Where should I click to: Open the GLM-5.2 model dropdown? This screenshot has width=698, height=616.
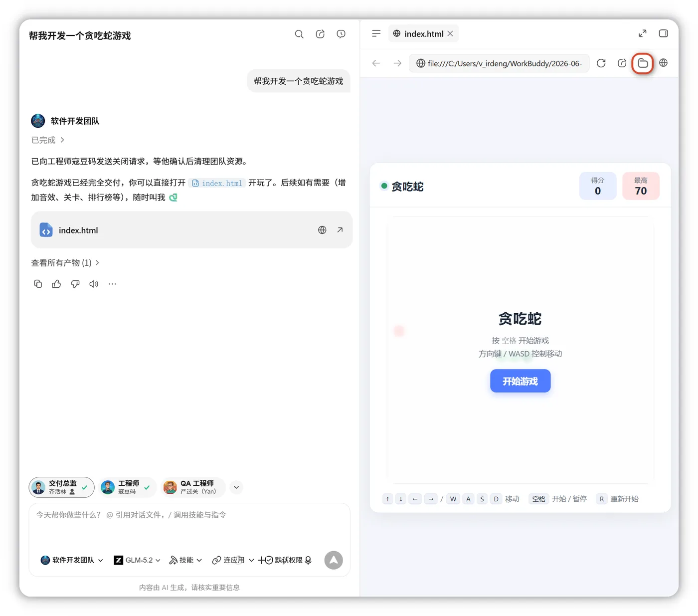(x=137, y=560)
